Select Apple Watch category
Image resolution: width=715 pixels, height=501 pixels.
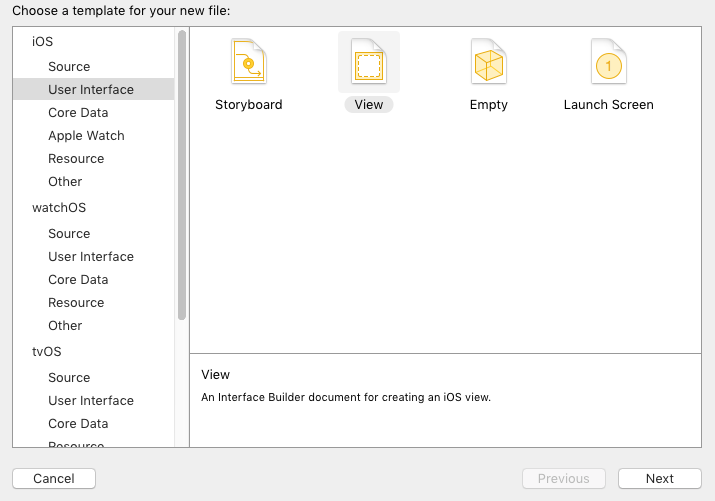tap(86, 135)
